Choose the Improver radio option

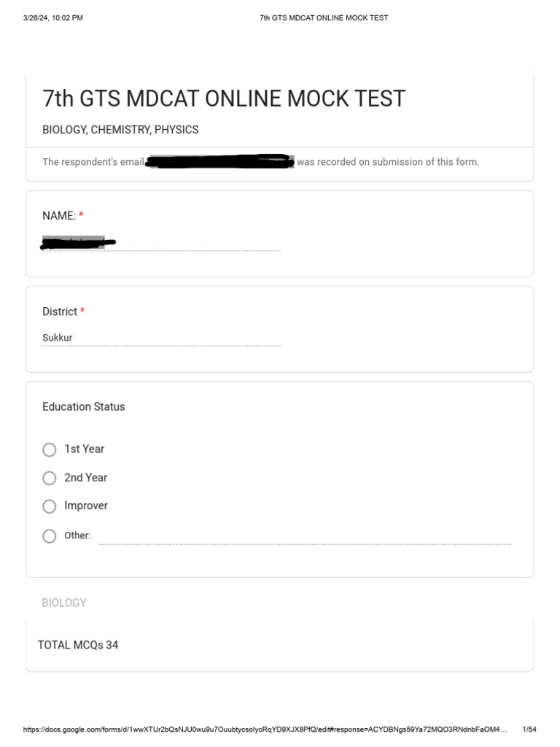(x=50, y=506)
